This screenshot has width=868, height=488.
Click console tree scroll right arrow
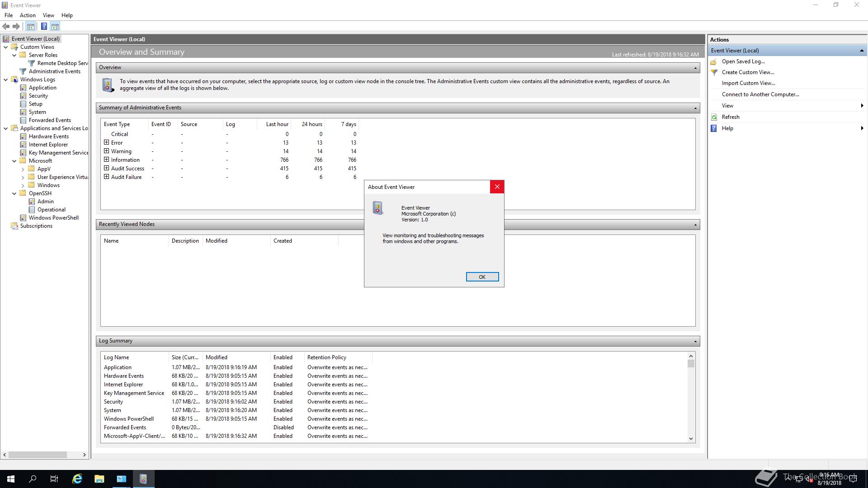pyautogui.click(x=84, y=455)
